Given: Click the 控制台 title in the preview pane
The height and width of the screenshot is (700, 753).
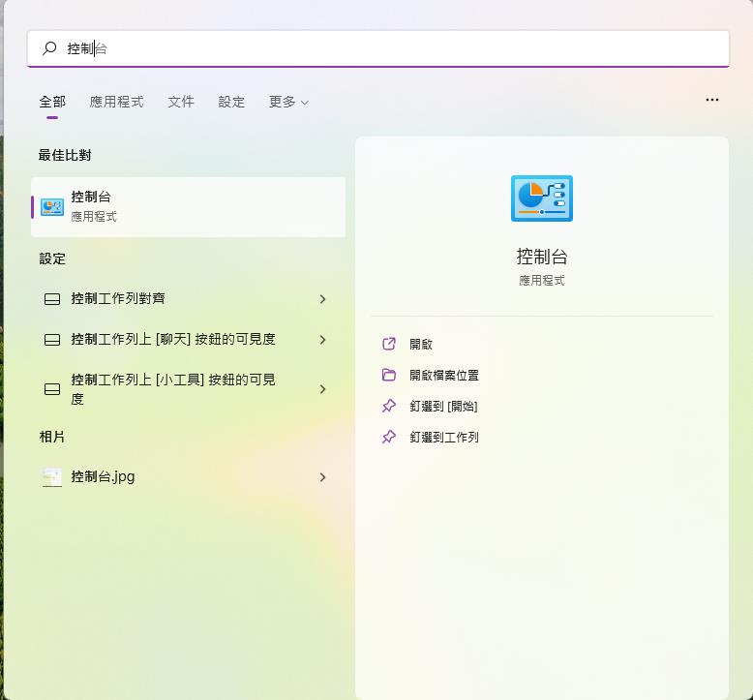Looking at the screenshot, I should click(542, 257).
